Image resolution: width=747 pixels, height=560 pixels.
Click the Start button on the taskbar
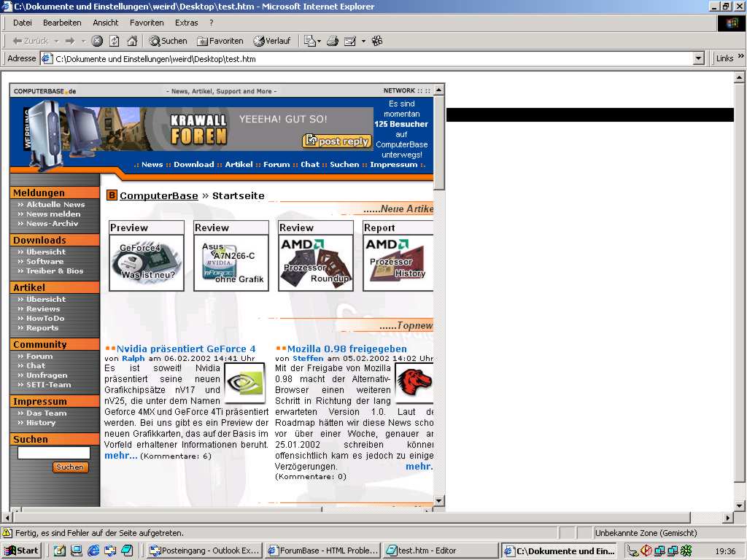[21, 551]
